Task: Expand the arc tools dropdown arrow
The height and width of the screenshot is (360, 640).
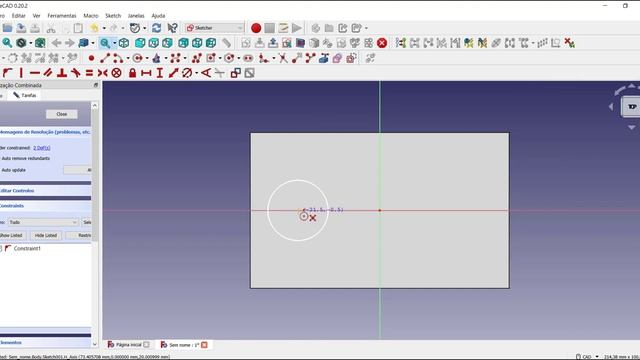Action: [128, 58]
